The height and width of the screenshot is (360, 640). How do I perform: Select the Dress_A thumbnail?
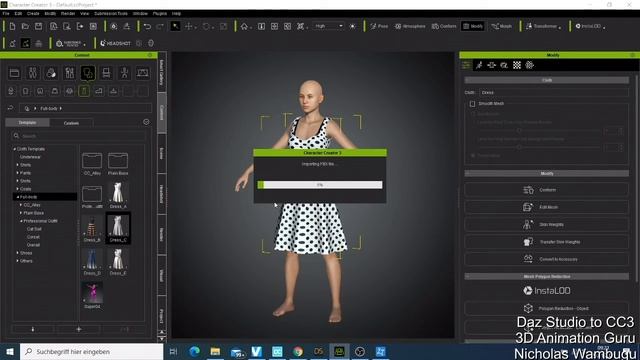click(x=118, y=195)
